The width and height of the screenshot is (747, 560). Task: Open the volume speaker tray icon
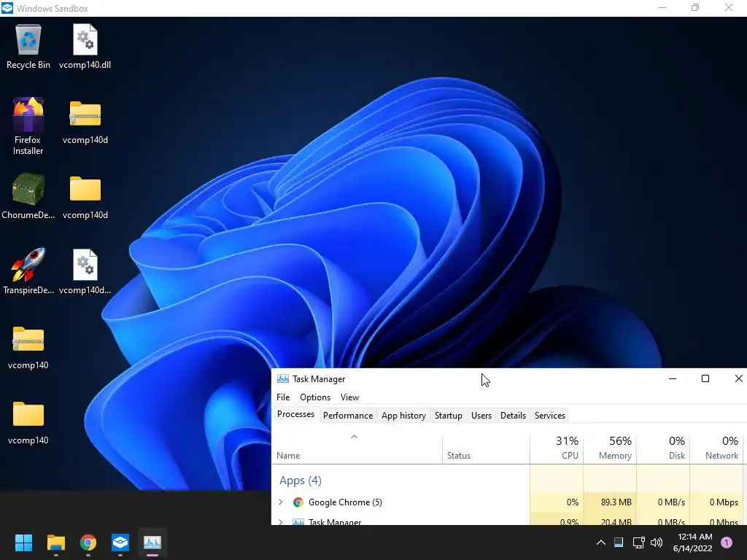click(657, 542)
